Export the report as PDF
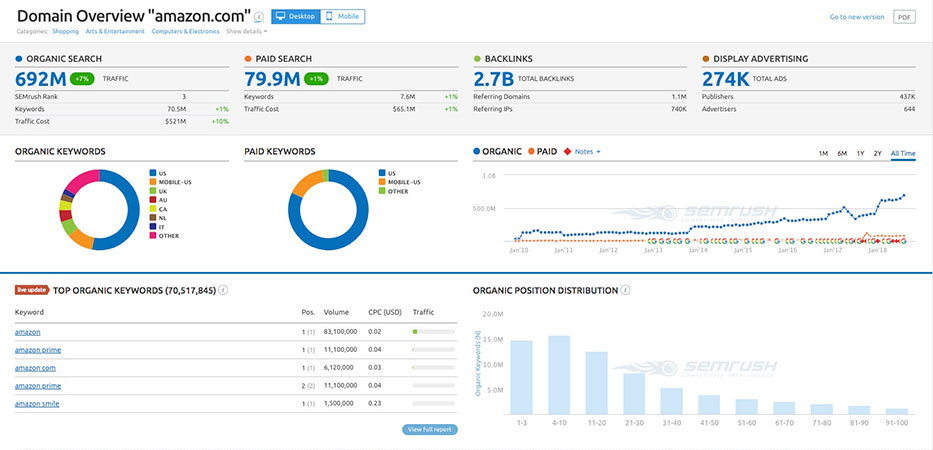933x450 pixels. (904, 17)
